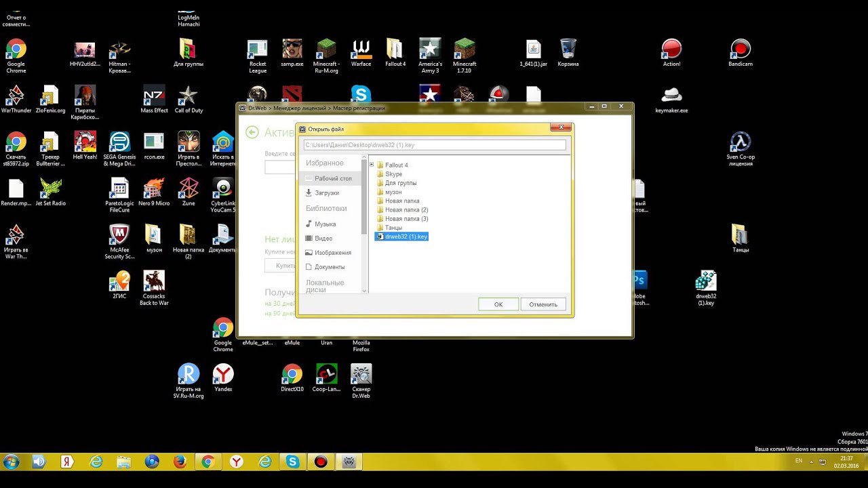
Task: Open Dr.Web window from the taskbar
Action: pyautogui.click(x=349, y=462)
